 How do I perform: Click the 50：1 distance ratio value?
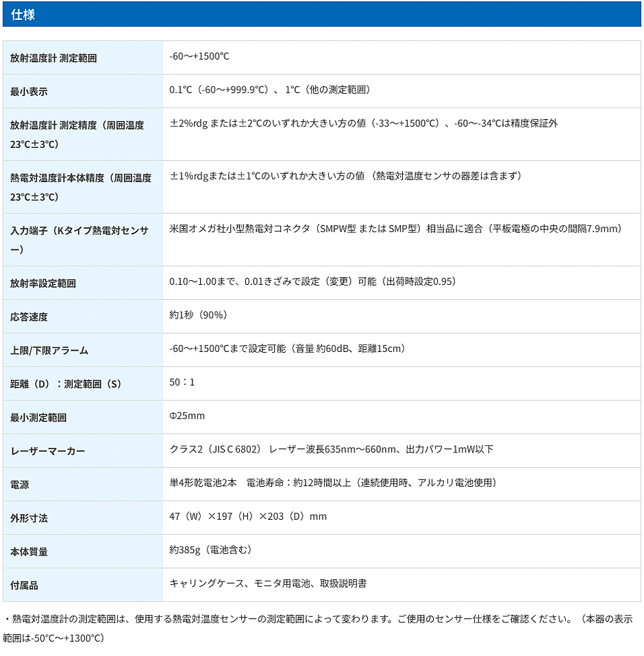point(182,382)
